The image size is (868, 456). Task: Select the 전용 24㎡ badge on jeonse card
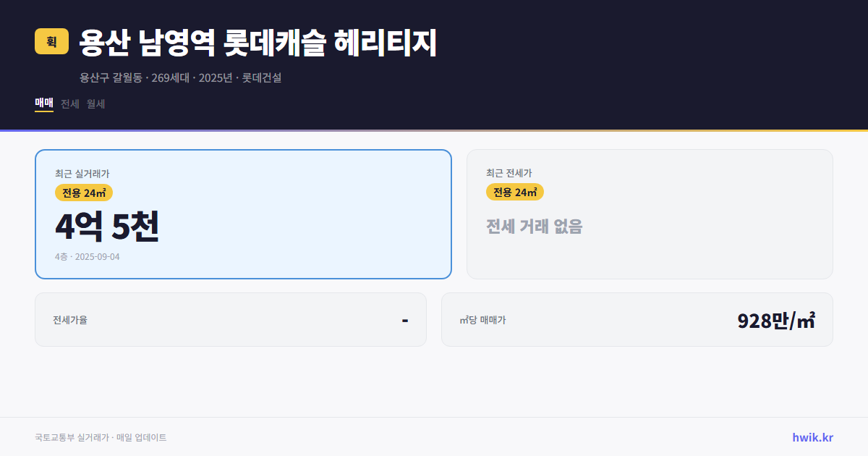(x=515, y=192)
